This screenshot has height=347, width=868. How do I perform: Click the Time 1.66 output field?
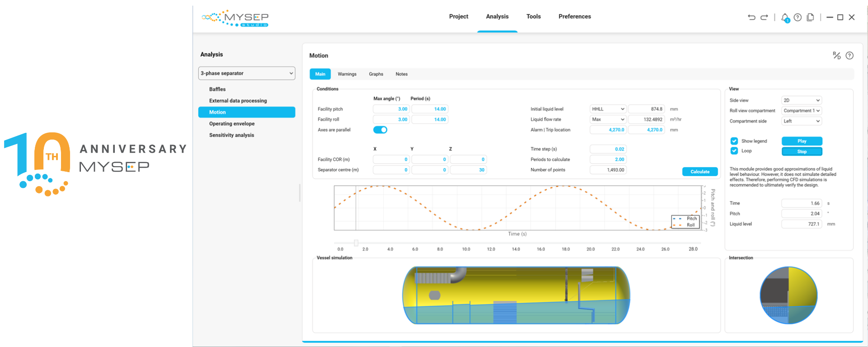click(x=802, y=203)
